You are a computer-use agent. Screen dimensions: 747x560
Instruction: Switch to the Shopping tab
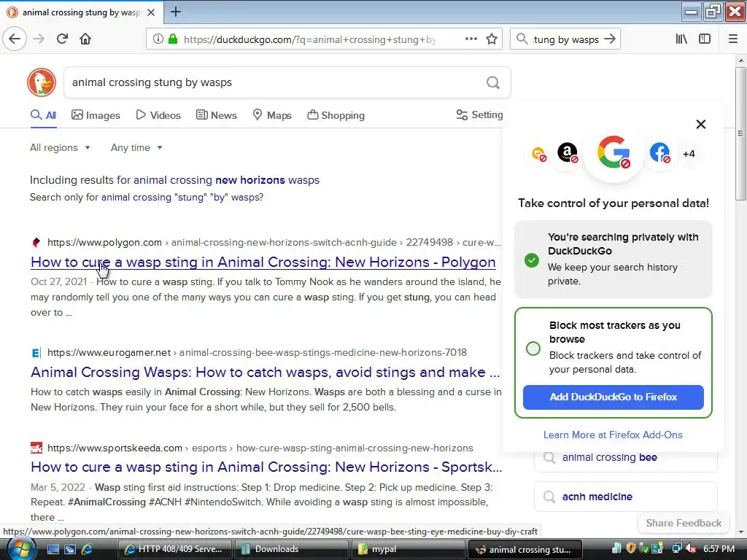336,115
